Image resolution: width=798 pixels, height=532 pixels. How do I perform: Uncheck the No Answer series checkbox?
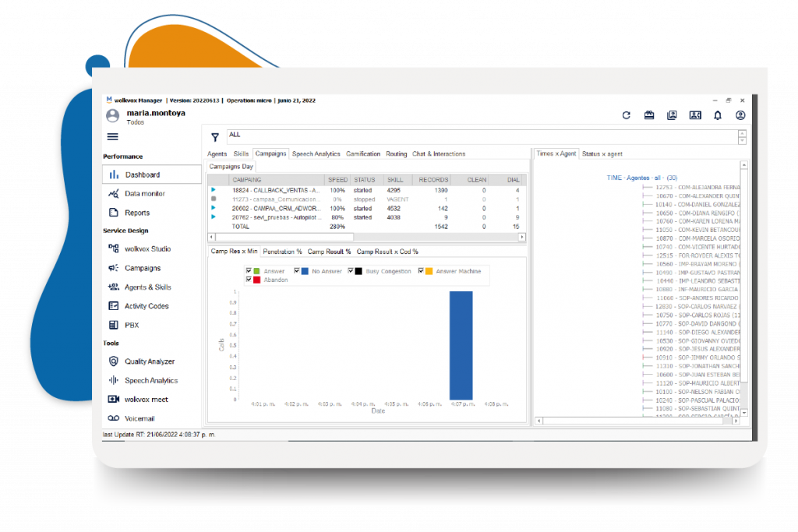click(297, 271)
